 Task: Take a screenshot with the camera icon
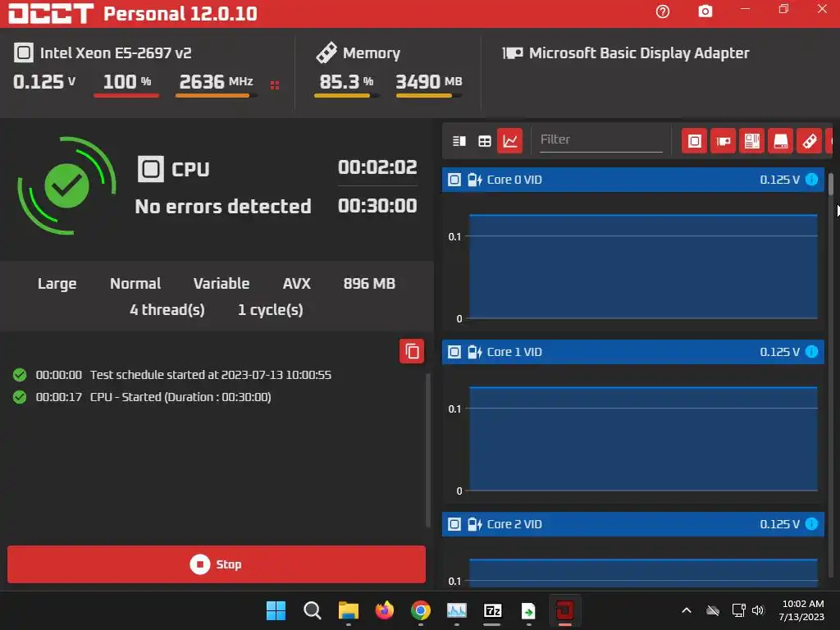pos(705,11)
